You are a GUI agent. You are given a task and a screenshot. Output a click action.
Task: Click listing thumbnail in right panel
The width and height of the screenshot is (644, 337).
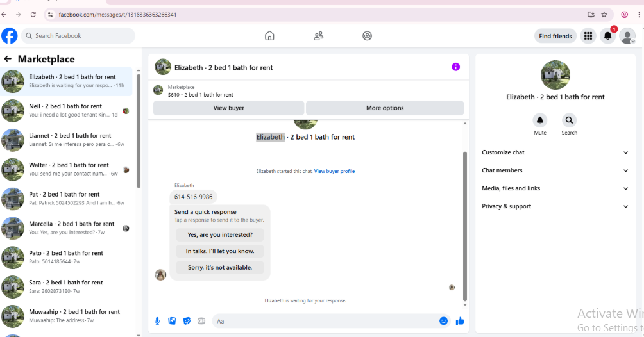(555, 75)
